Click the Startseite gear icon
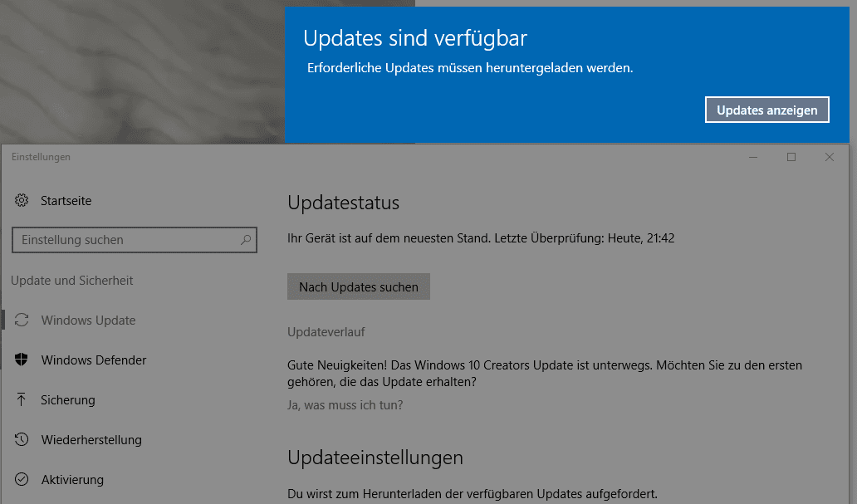The image size is (857, 504). point(22,201)
